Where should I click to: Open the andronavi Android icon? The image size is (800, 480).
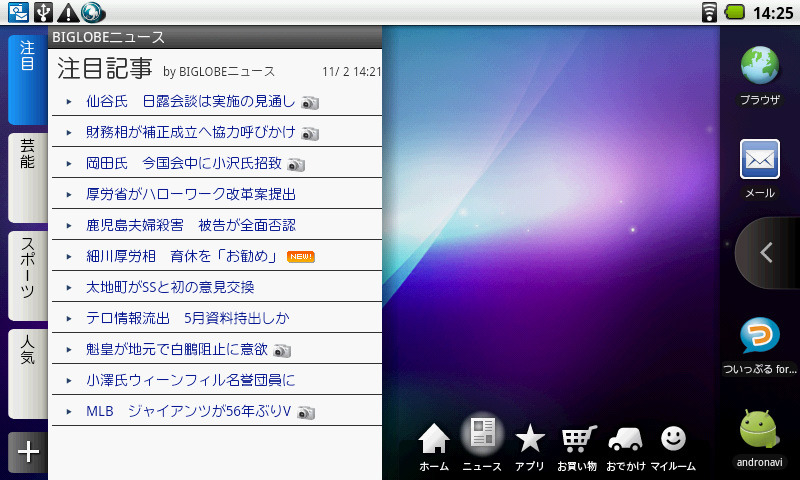760,430
